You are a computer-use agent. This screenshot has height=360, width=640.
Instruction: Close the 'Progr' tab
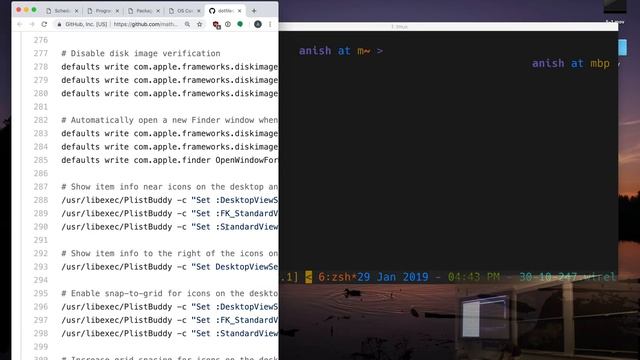(117, 11)
